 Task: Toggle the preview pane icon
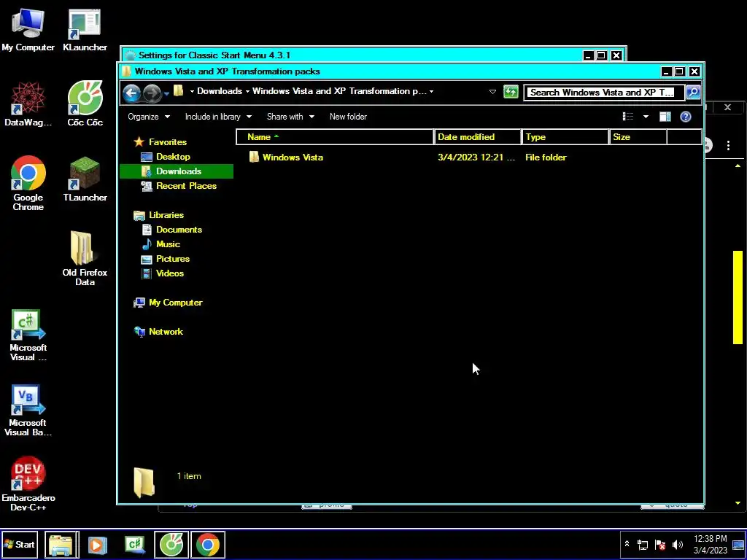(x=665, y=117)
